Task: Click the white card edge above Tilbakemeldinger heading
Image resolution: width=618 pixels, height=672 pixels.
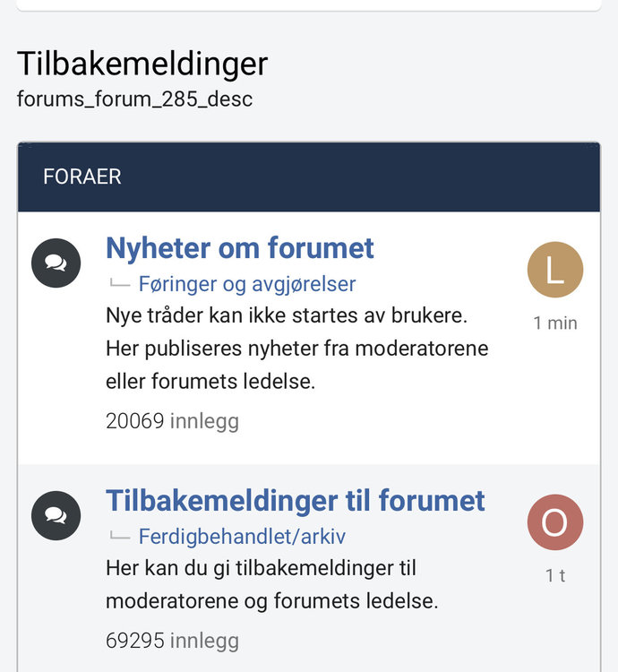Action: coord(309,5)
